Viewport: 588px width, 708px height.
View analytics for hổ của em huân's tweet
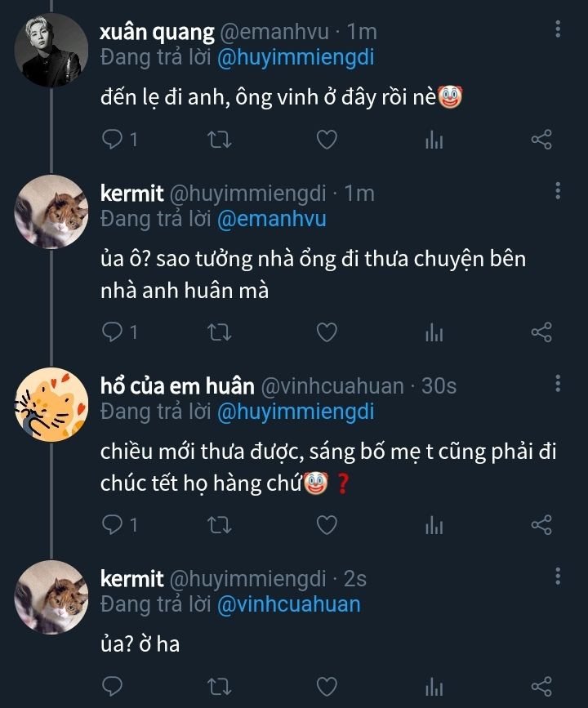(434, 525)
